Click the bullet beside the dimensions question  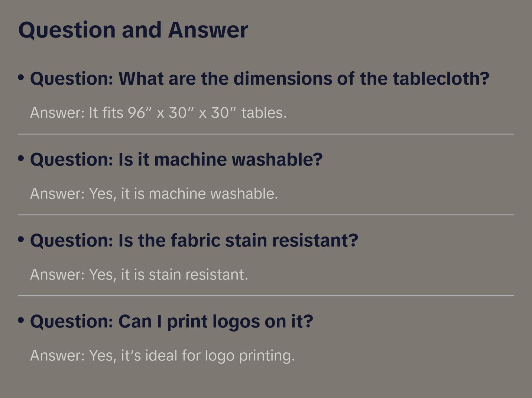click(21, 78)
